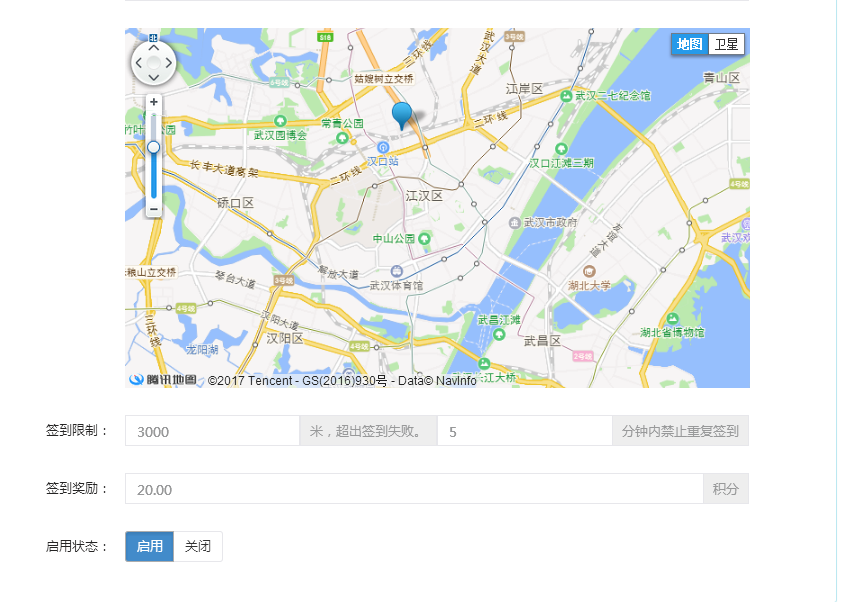This screenshot has width=851, height=602.
Task: Click 武昌江滩 park icon
Action: point(499,334)
